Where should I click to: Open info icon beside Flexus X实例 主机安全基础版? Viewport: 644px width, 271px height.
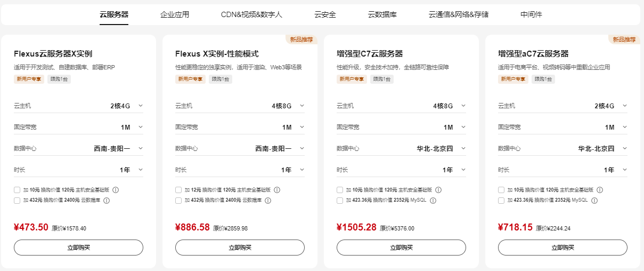pyautogui.click(x=116, y=190)
